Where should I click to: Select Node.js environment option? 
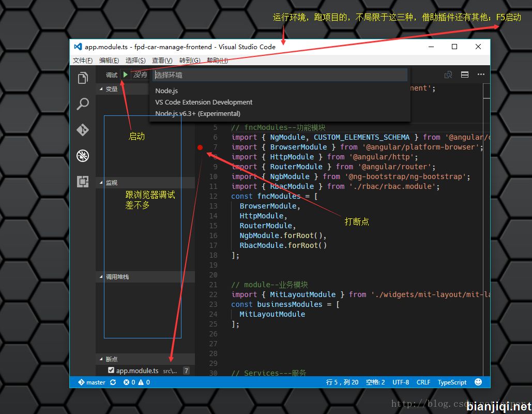[280, 91]
